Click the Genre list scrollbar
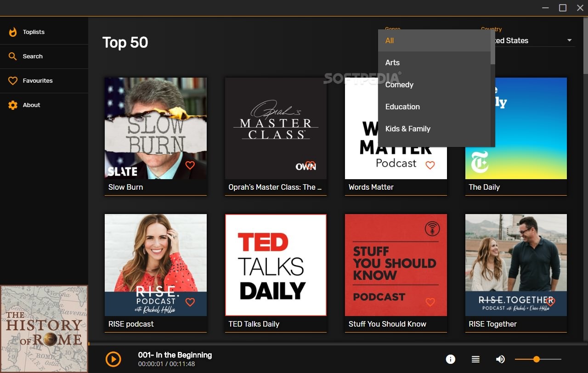The width and height of the screenshot is (588, 373). click(x=493, y=47)
